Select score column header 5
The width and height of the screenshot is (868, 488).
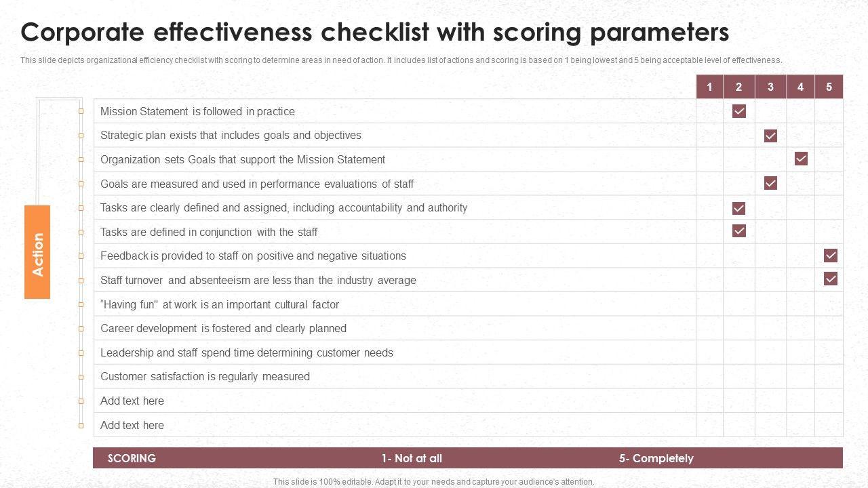pyautogui.click(x=829, y=87)
